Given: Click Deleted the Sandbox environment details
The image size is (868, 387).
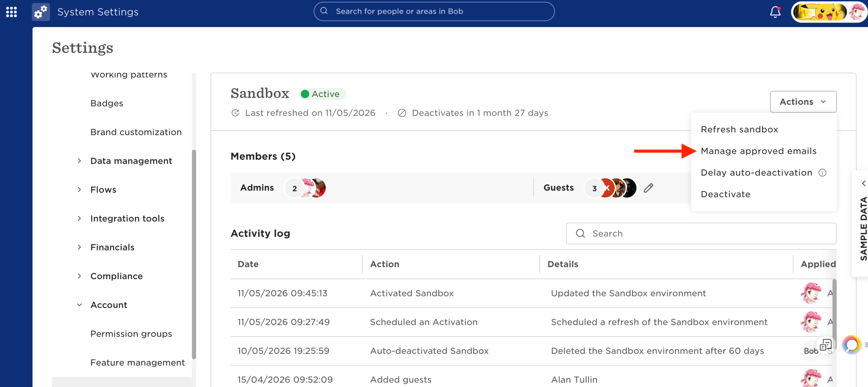Looking at the screenshot, I should [657, 351].
